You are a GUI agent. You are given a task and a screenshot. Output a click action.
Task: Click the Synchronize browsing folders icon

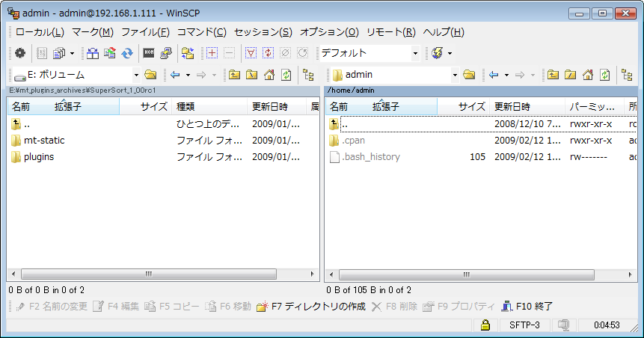tap(188, 53)
